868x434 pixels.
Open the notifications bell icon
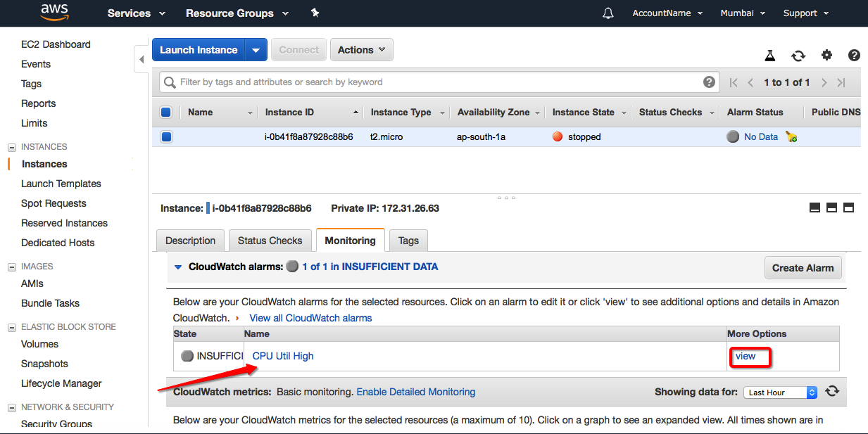(x=608, y=13)
